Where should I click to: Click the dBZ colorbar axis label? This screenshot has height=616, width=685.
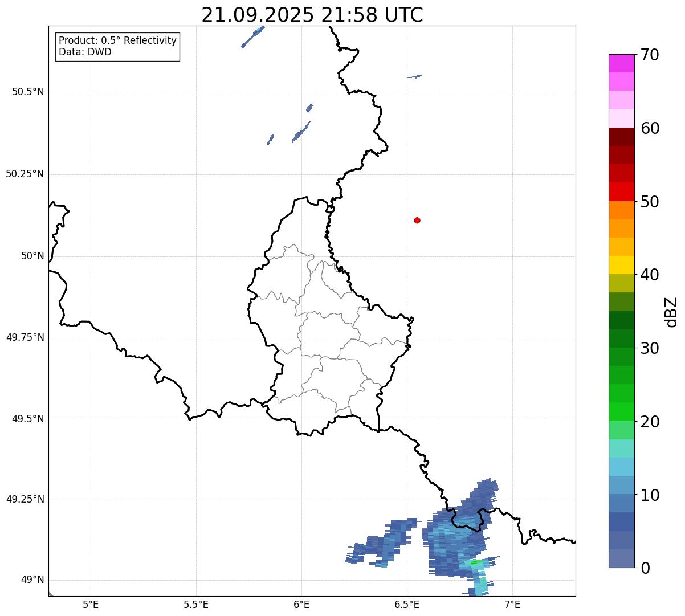[671, 312]
